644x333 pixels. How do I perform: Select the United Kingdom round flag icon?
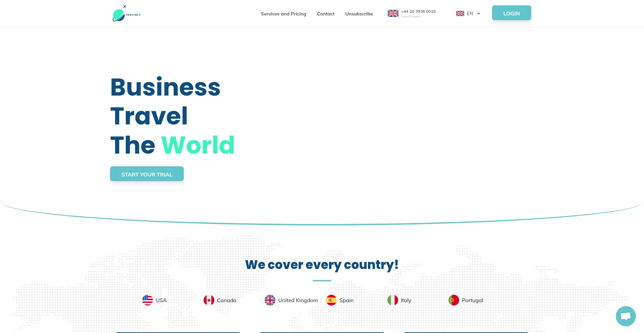tap(270, 300)
